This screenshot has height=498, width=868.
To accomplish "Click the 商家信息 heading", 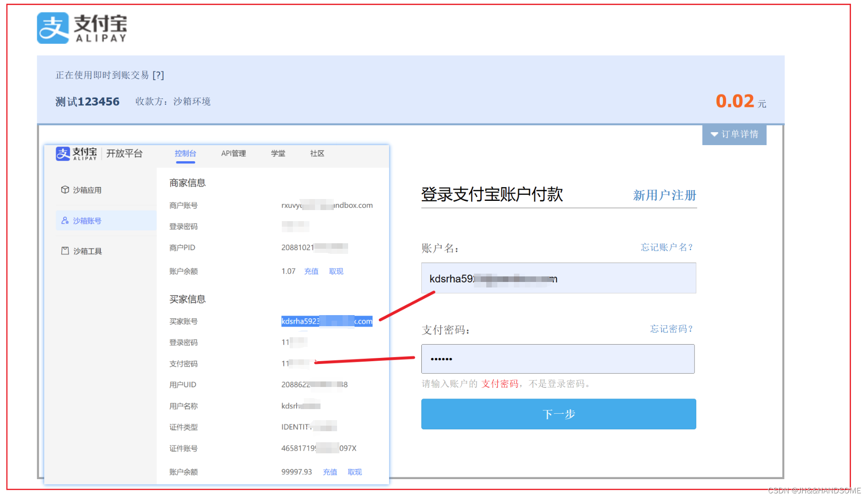I will tap(187, 183).
